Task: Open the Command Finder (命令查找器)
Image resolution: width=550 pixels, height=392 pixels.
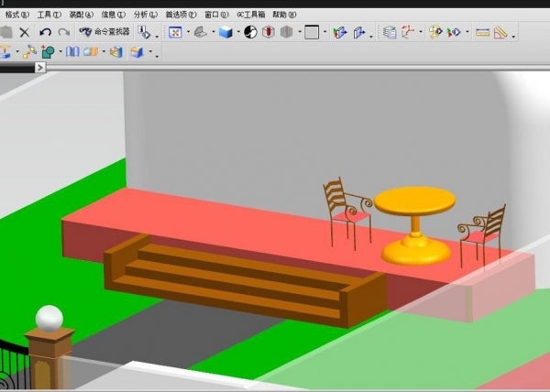Action: [105, 32]
